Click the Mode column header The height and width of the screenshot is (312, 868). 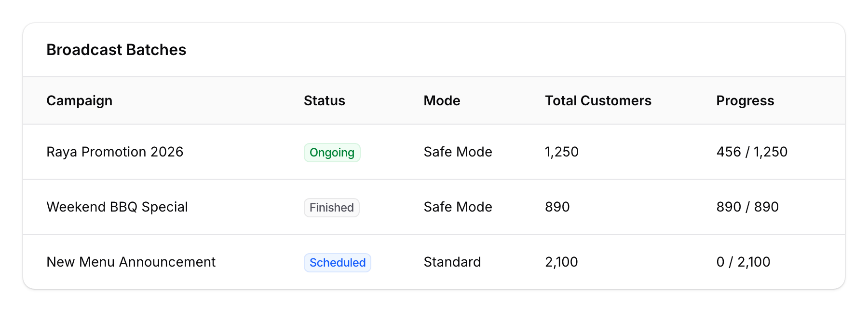(x=441, y=100)
